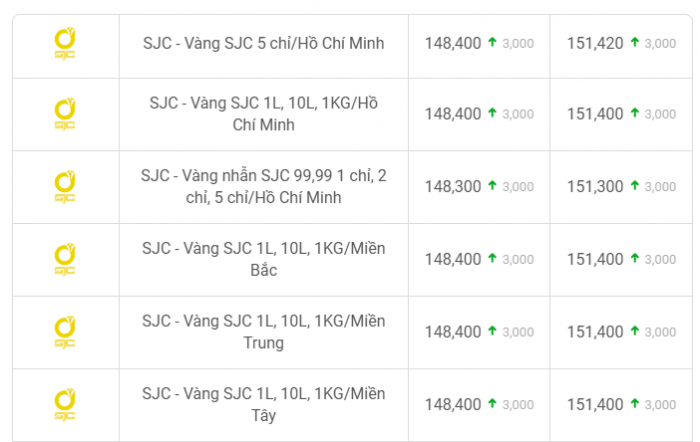Image resolution: width=700 pixels, height=442 pixels.
Task: Open Vàng SJC 1L, 10L, 1KG/Miền Bắc entry
Action: [x=263, y=259]
